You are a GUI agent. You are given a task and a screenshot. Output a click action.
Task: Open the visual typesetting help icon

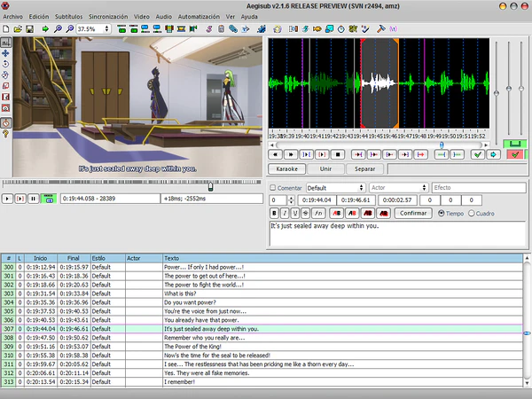[x=6, y=133]
